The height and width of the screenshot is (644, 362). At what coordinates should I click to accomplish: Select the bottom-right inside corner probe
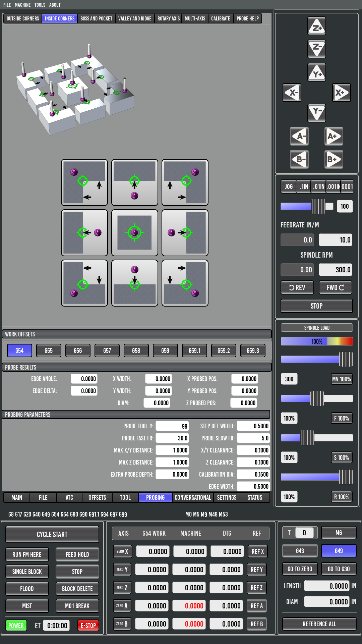(185, 283)
